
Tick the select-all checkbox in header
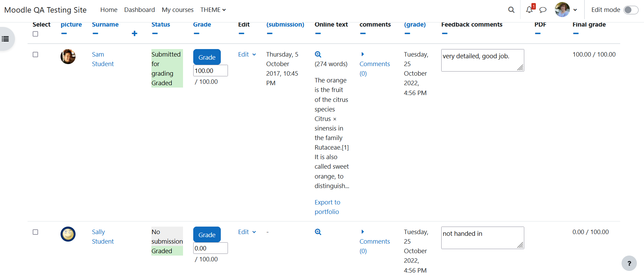[x=35, y=34]
